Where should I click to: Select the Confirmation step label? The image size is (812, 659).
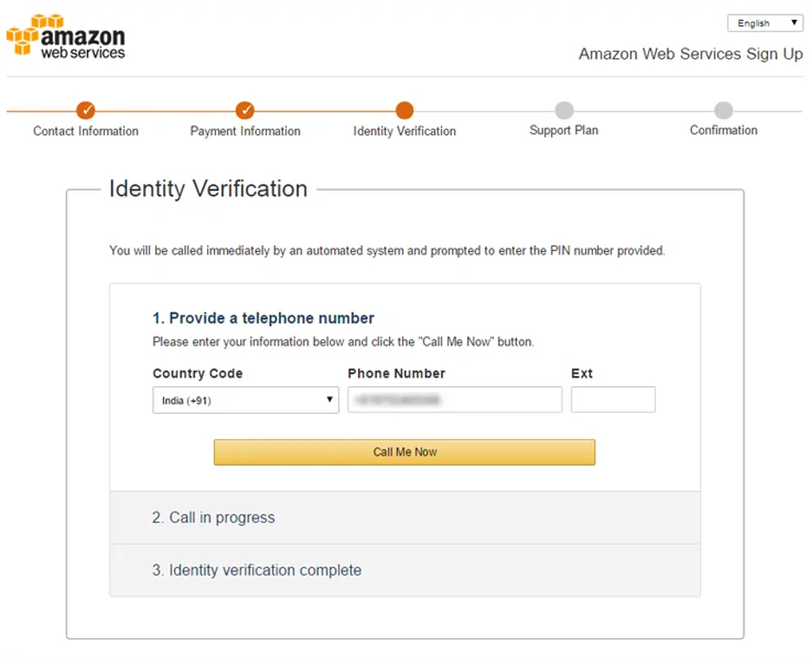pyautogui.click(x=723, y=130)
